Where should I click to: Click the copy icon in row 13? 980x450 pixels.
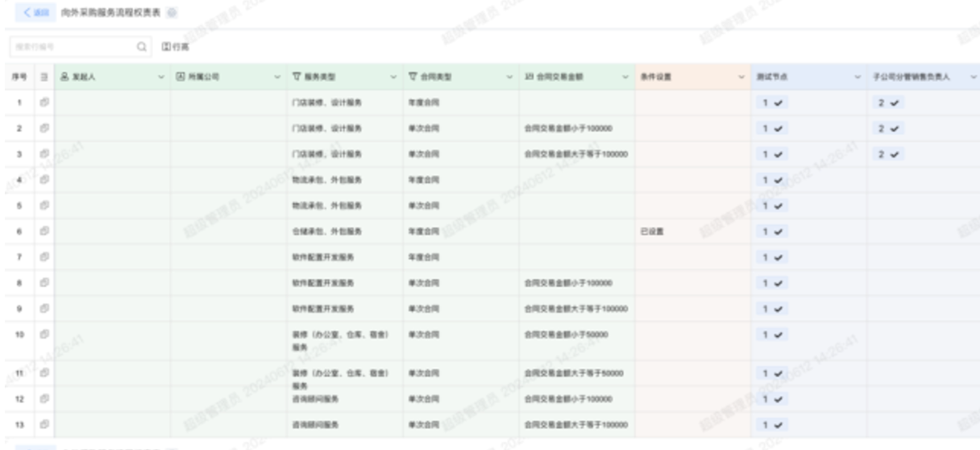click(45, 424)
